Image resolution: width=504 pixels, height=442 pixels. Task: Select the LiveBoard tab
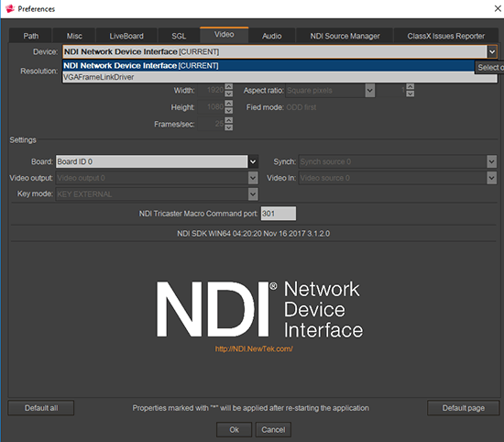tap(126, 36)
